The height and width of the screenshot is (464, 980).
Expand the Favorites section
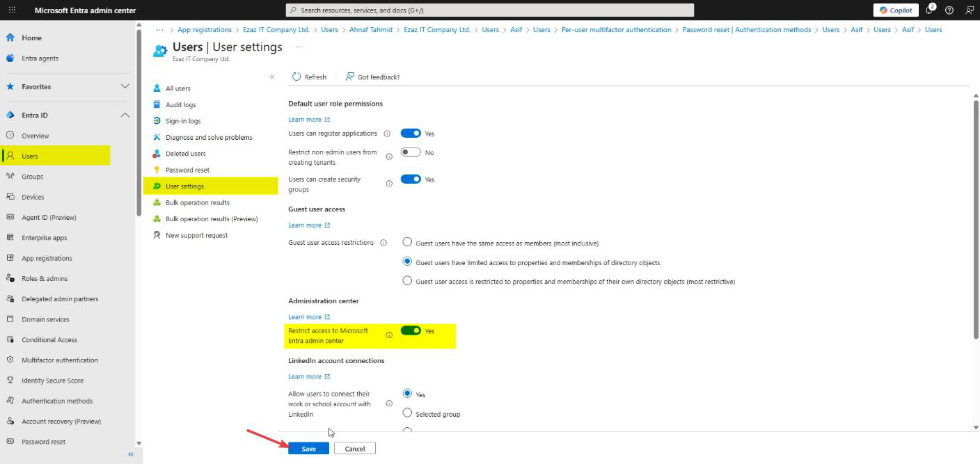[x=125, y=87]
